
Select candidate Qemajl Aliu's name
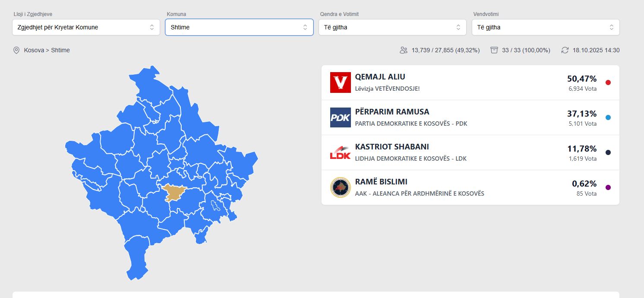(x=380, y=77)
